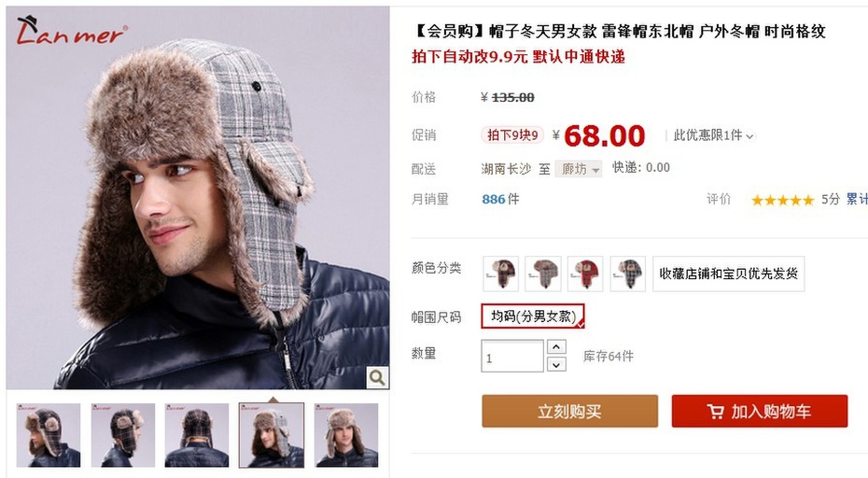Click the magnifier zoom icon on product image
This screenshot has height=478, width=868.
(378, 377)
